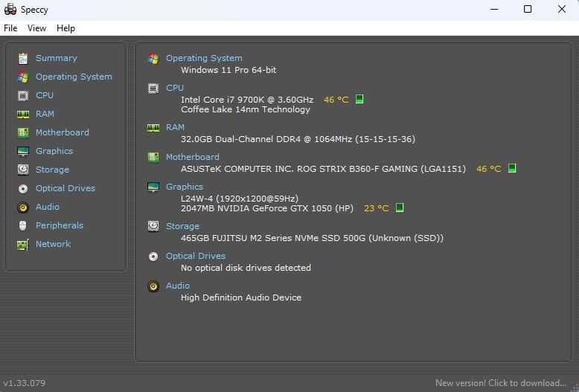579x392 pixels.
Task: Select Audio in the sidebar
Action: click(x=48, y=207)
